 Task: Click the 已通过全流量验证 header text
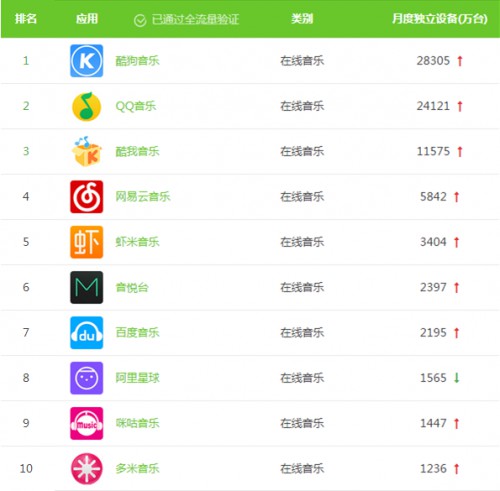195,20
